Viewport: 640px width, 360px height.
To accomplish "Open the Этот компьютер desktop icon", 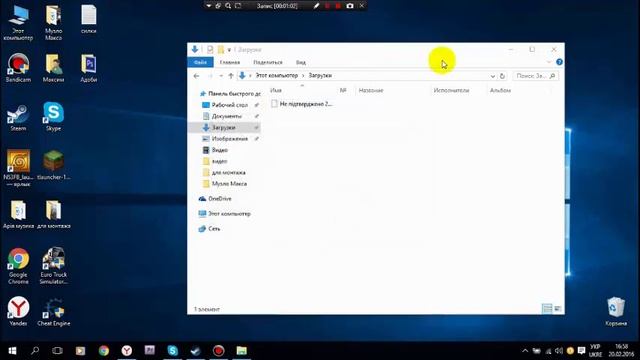I will point(18,23).
